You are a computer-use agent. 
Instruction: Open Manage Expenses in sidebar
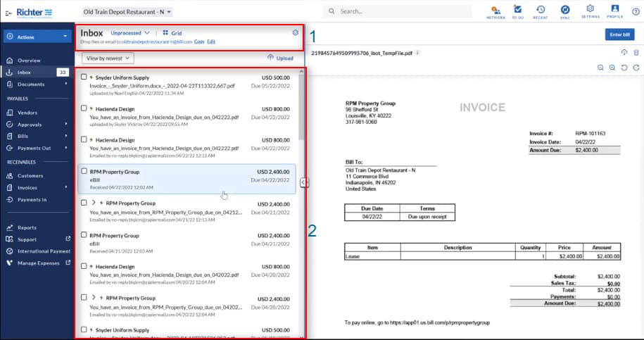[x=37, y=263]
